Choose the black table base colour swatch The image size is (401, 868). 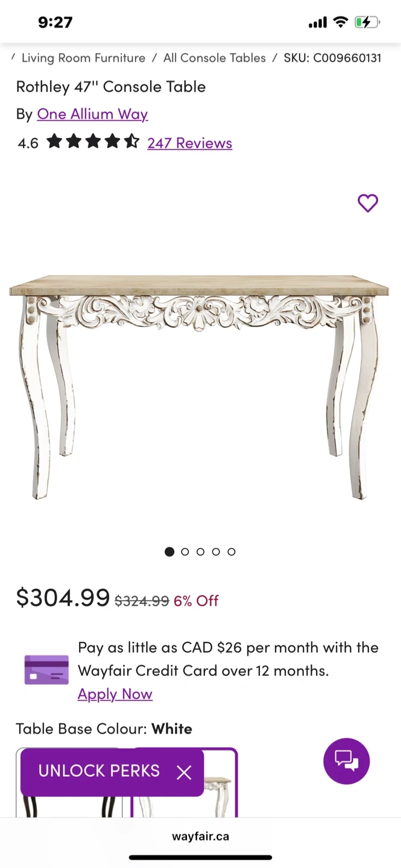[69, 782]
